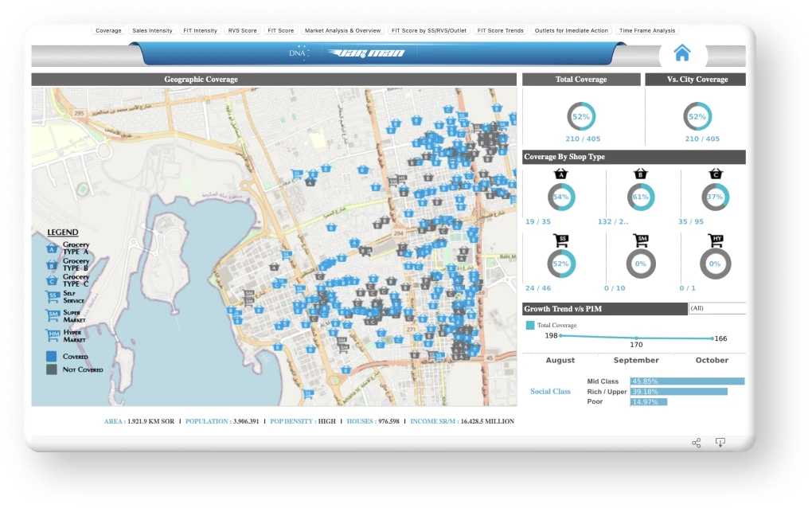Screen dimensions: 812x508
Task: Click the Total Coverage 52% donut
Action: click(581, 116)
